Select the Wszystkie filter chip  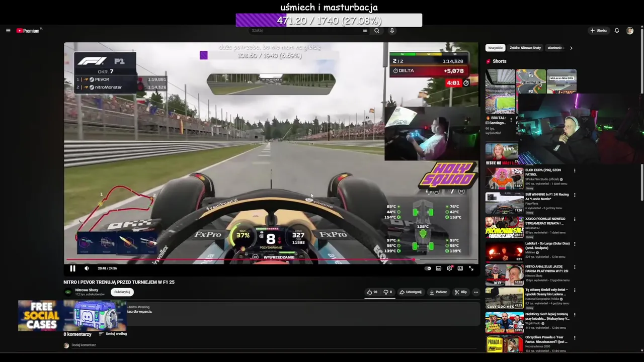tap(495, 48)
